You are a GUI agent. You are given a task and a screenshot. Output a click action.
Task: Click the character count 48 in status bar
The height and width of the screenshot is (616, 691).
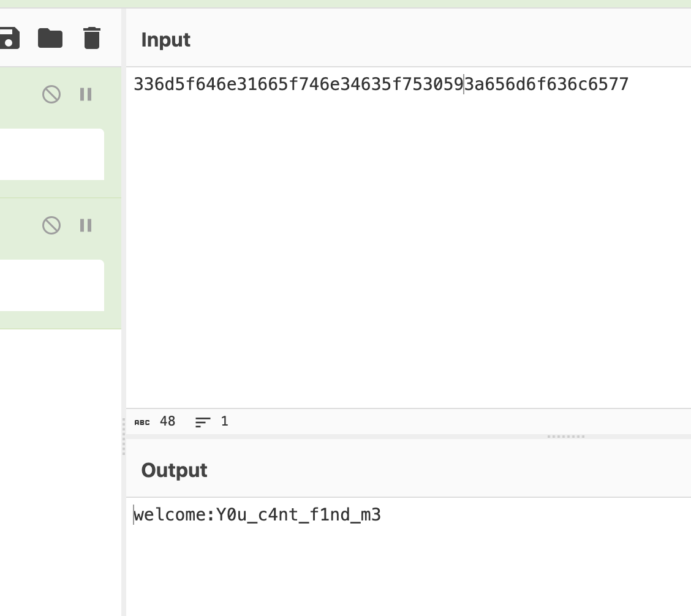[x=167, y=421]
